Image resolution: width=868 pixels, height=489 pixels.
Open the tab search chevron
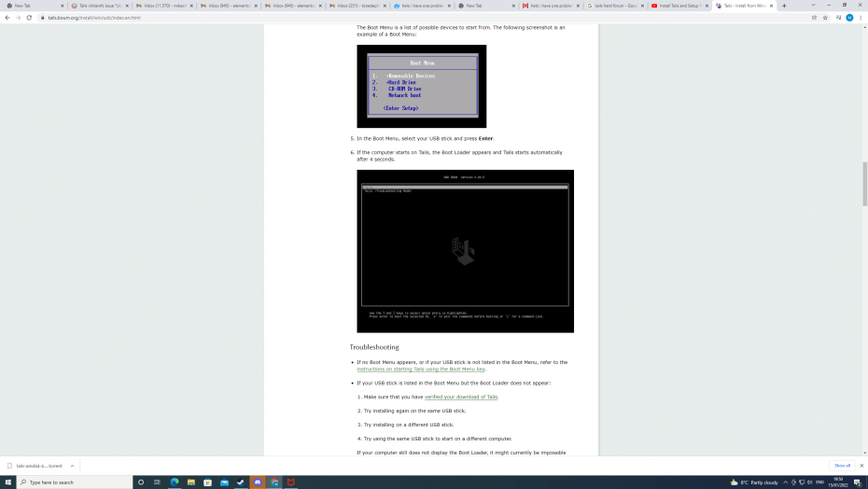point(813,5)
